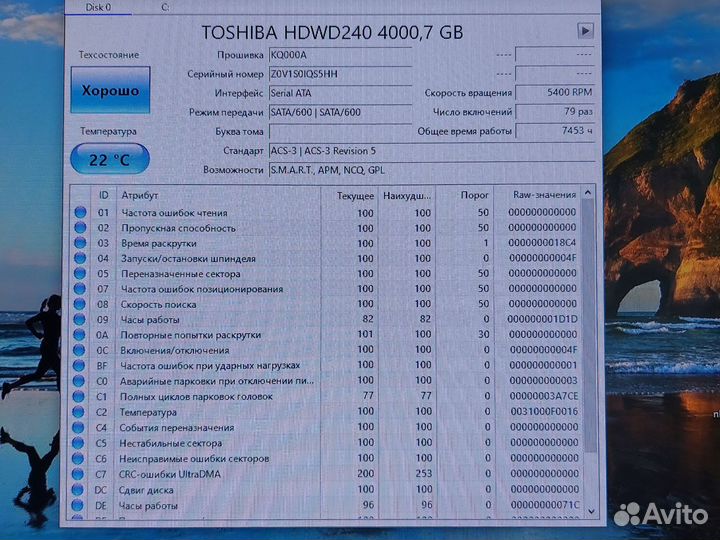
Task: Click raw value 0031000F0016
Action: [x=544, y=411]
